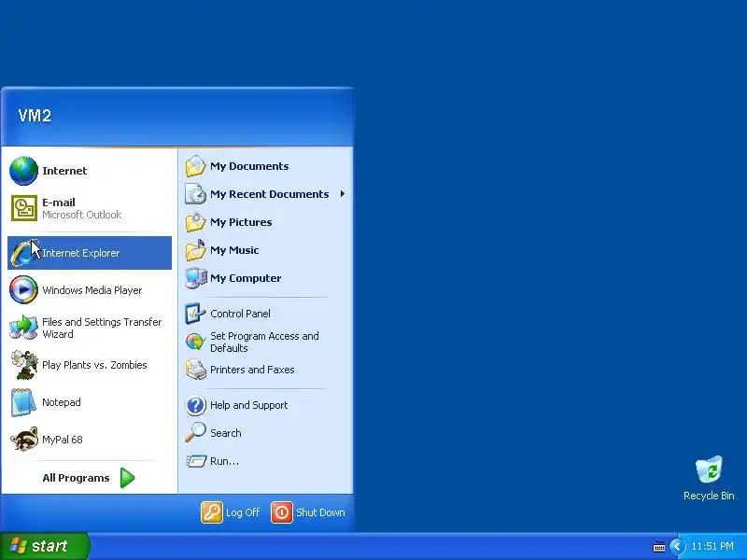Viewport: 747px width, 560px height.
Task: Start the Files and Settings Transfer Wizard icon
Action: point(23,328)
